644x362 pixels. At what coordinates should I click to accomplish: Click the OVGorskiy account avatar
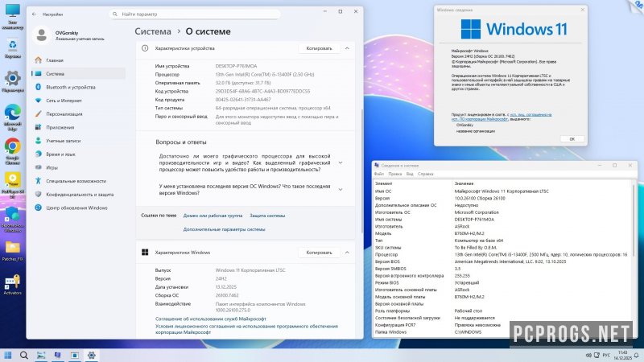42,35
